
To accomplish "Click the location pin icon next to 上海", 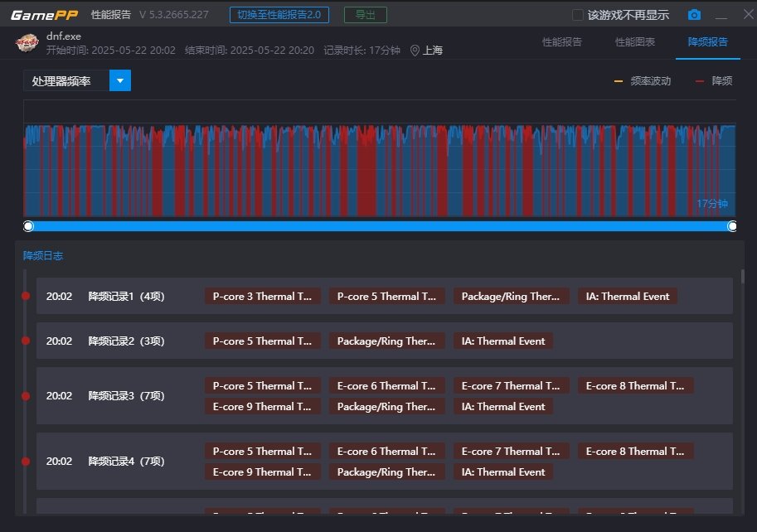I will 415,51.
